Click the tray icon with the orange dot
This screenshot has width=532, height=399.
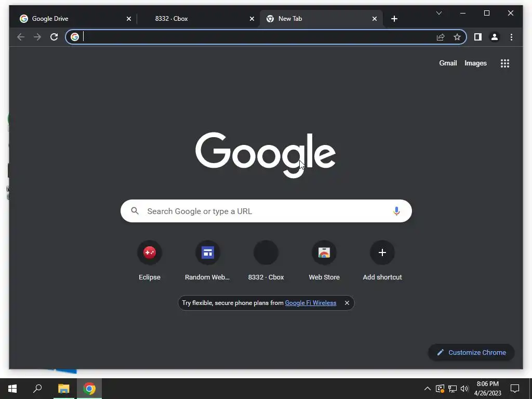(x=440, y=389)
